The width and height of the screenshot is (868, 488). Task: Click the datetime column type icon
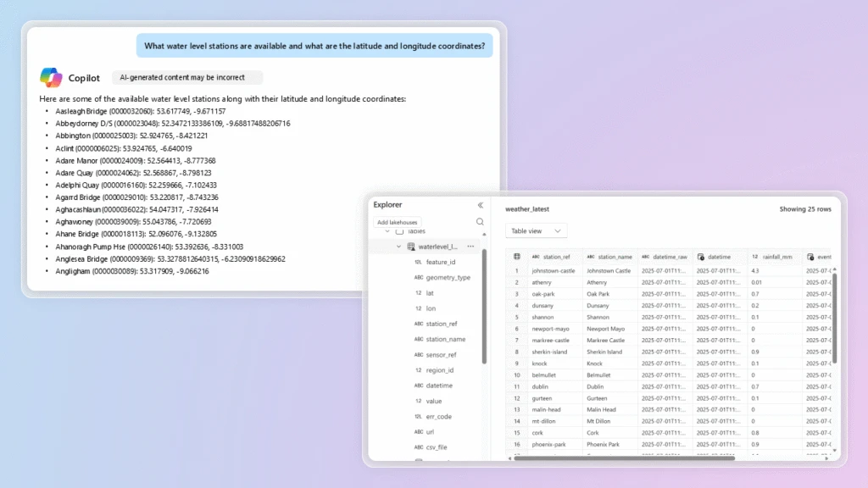click(x=701, y=257)
